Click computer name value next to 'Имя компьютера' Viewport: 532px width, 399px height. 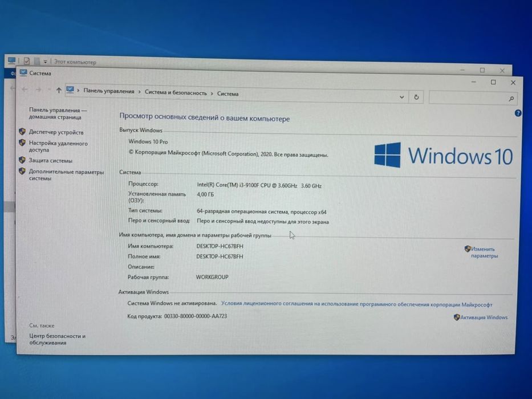point(220,246)
